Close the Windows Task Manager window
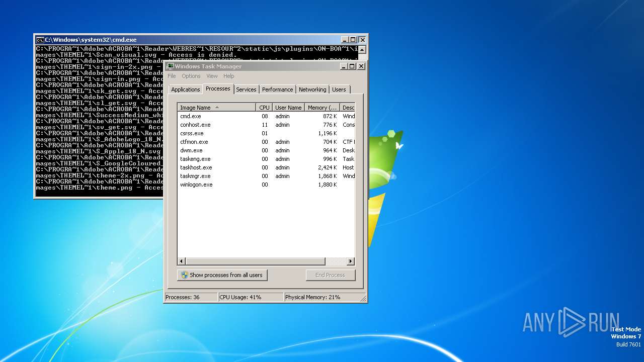This screenshot has height=362, width=644. [x=361, y=66]
